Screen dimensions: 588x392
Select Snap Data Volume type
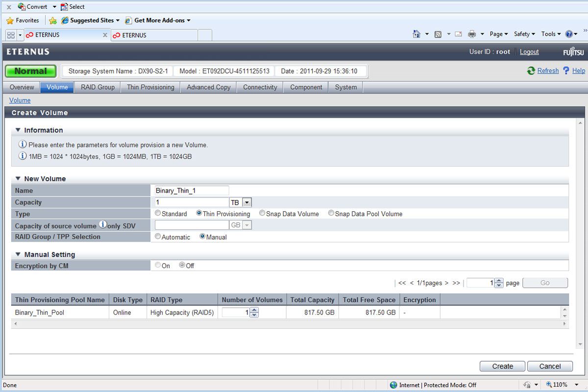pos(262,213)
